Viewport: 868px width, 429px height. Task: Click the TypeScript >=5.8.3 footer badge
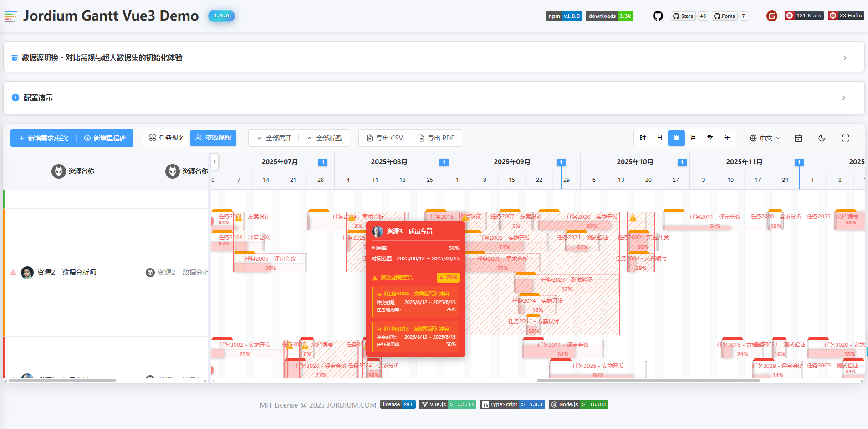pos(512,404)
